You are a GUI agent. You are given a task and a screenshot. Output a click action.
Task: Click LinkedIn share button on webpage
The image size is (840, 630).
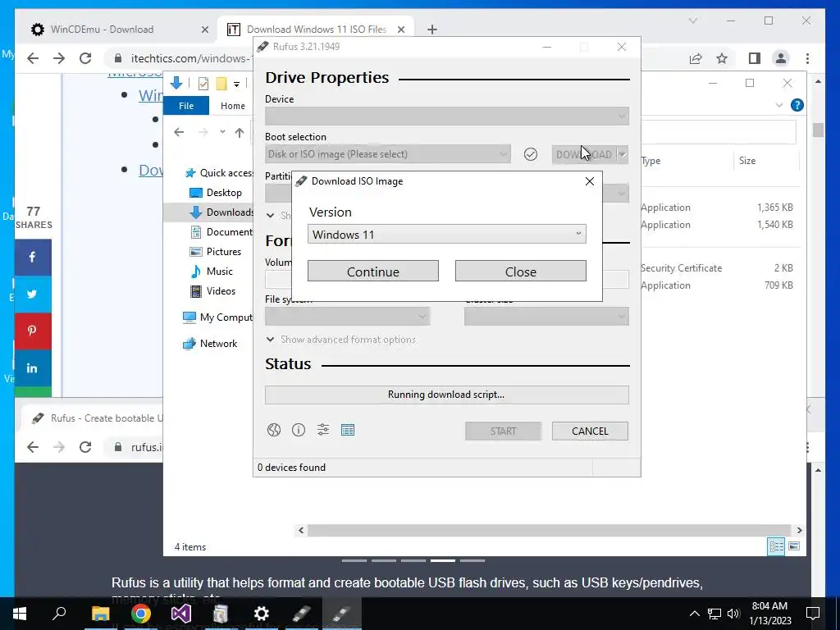point(33,367)
